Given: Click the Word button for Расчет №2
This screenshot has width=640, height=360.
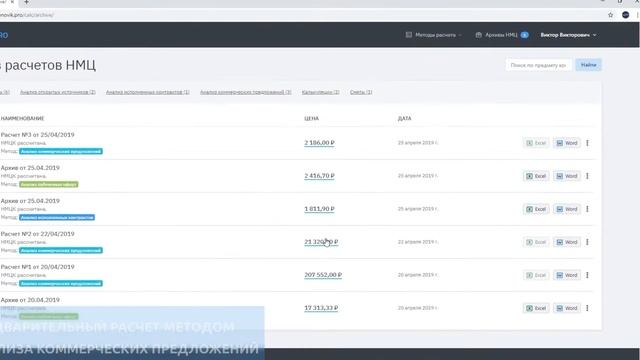Looking at the screenshot, I should tap(567, 242).
